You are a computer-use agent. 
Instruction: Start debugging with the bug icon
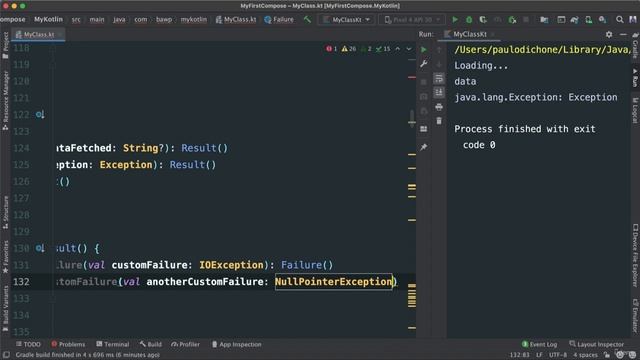click(x=469, y=19)
